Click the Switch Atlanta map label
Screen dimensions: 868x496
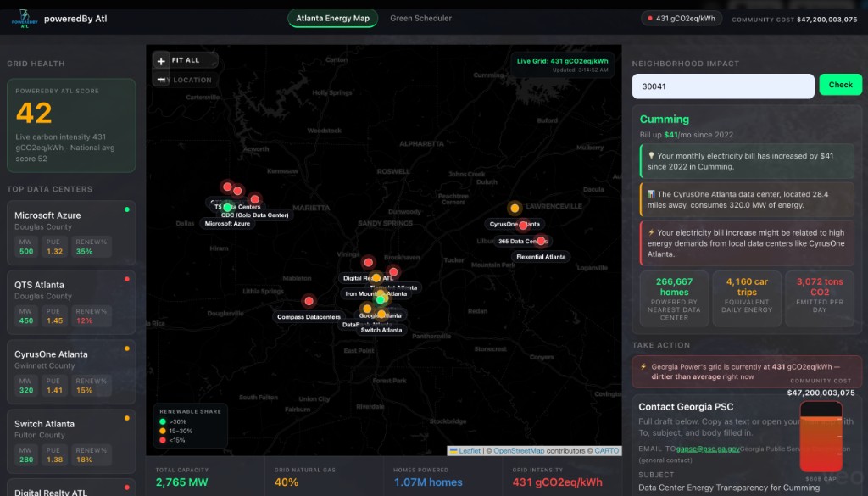click(x=381, y=330)
